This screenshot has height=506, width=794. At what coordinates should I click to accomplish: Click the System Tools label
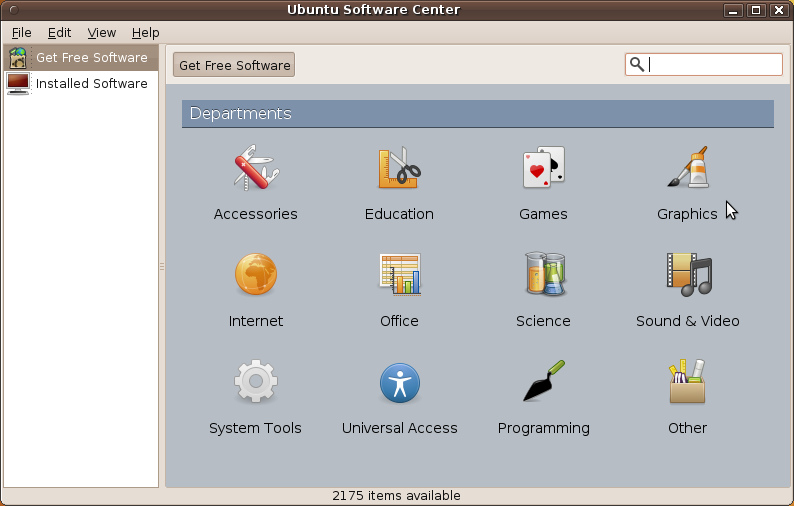[x=255, y=429]
